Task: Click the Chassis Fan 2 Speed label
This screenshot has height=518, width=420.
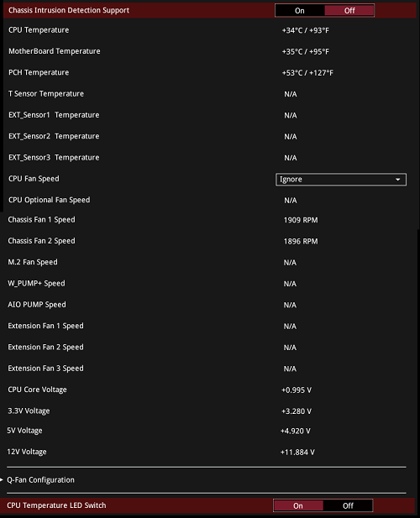Action: 41,241
